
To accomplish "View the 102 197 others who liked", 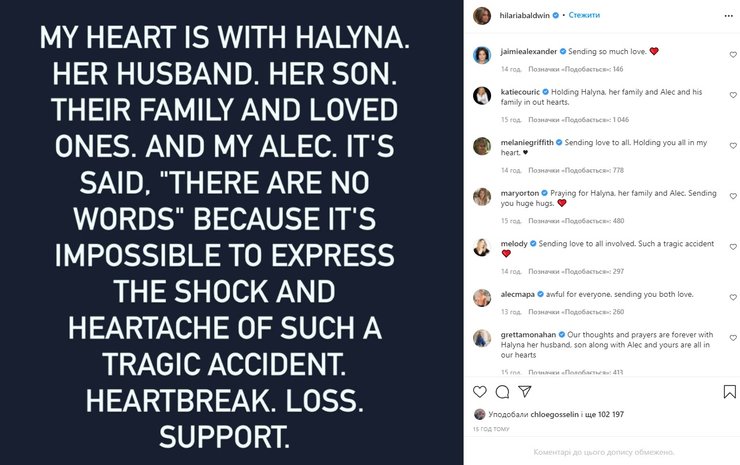I will (603, 414).
